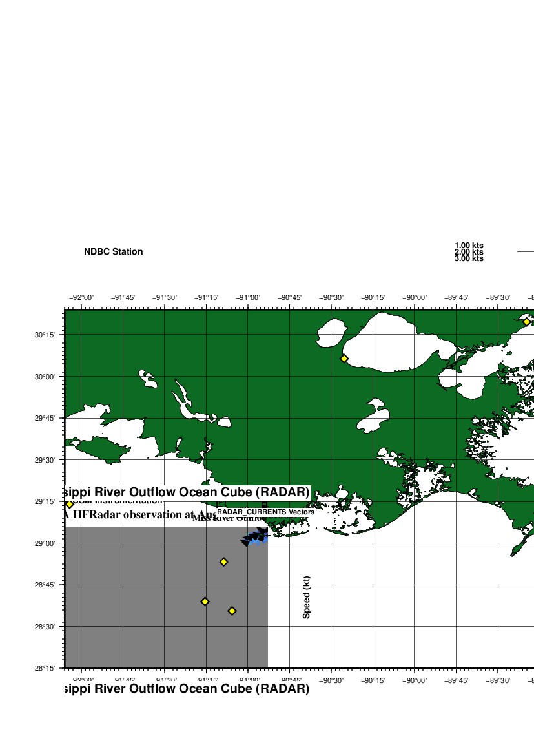
Task: Click the NDBC station marker between the two large lakes
Action: click(x=344, y=359)
